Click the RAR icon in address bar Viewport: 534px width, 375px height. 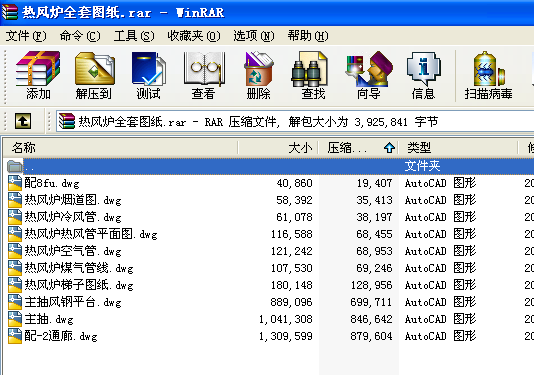coord(66,121)
